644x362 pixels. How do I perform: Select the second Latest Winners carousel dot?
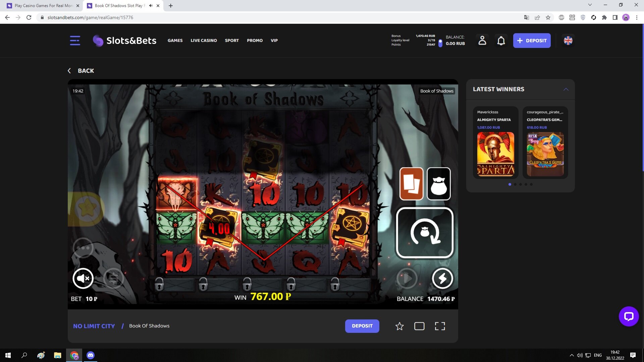tap(515, 184)
